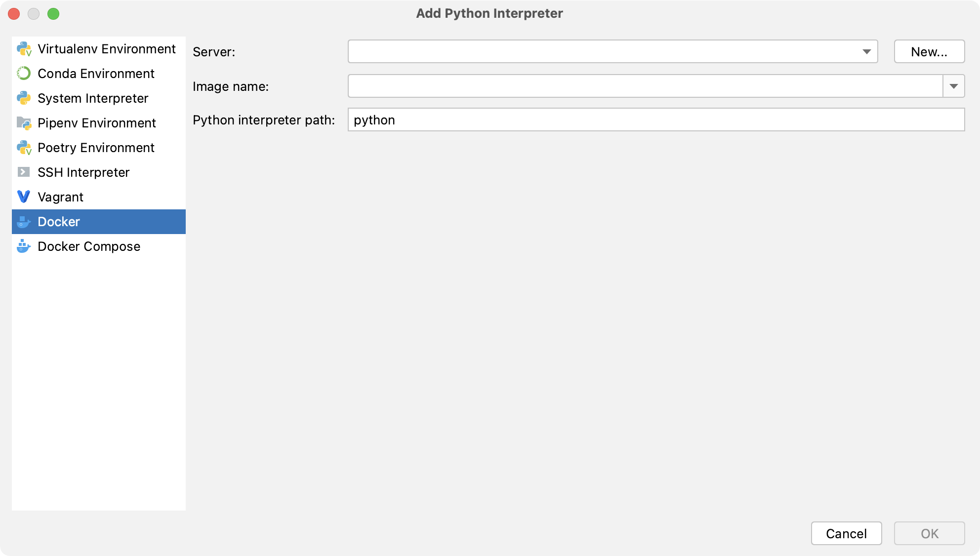
Task: Select the System Interpreter icon
Action: (24, 98)
